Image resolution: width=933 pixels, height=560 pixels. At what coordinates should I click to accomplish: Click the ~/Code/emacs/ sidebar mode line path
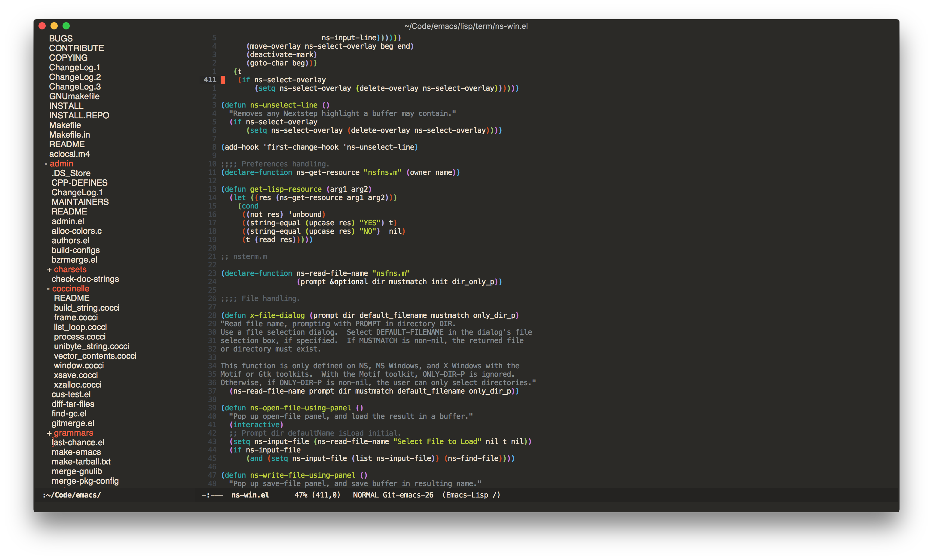point(72,495)
